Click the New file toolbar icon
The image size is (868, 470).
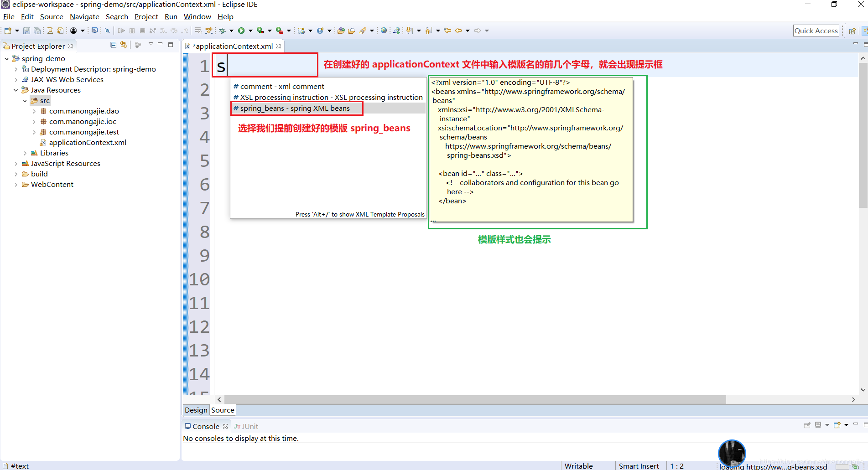8,31
